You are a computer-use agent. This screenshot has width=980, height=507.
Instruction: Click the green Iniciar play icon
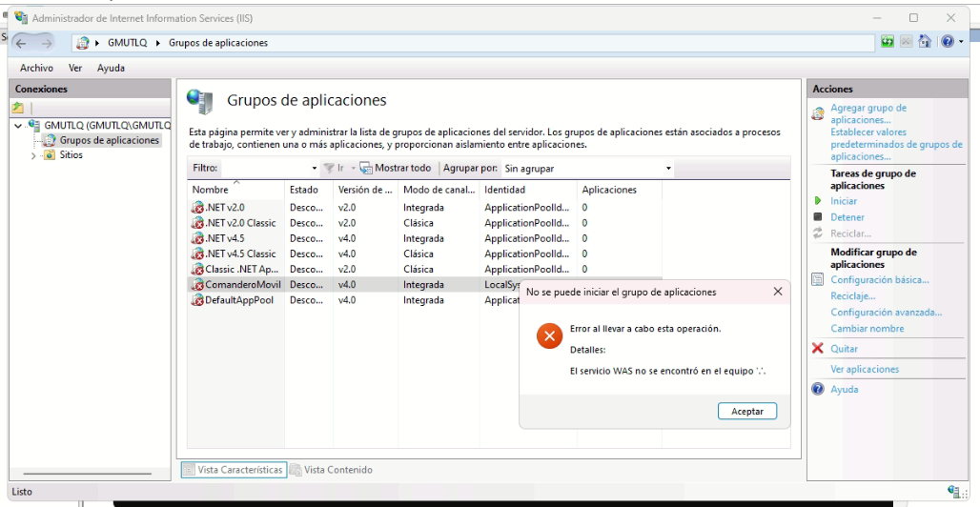click(818, 201)
